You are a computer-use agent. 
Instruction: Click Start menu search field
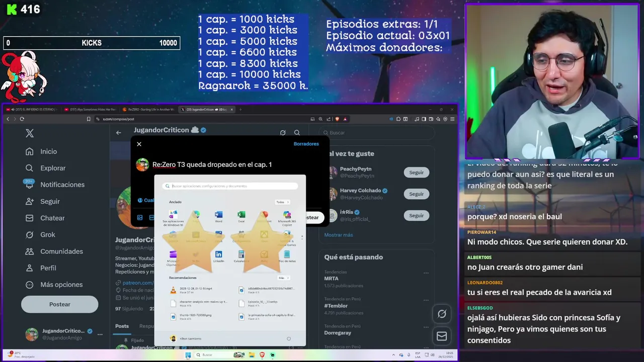tap(230, 186)
